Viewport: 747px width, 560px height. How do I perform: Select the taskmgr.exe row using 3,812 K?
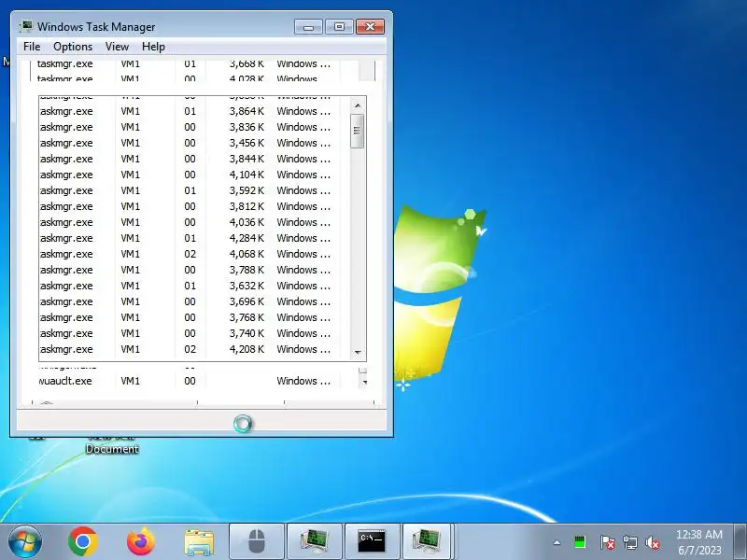tap(194, 206)
